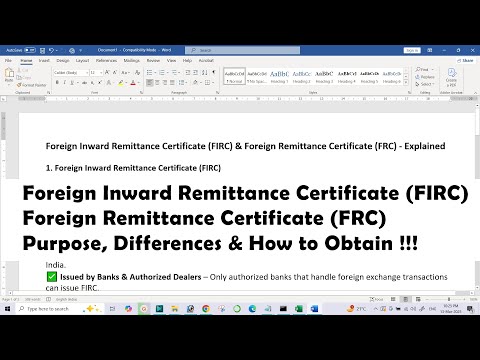Click the Sort icon

coord(205,72)
